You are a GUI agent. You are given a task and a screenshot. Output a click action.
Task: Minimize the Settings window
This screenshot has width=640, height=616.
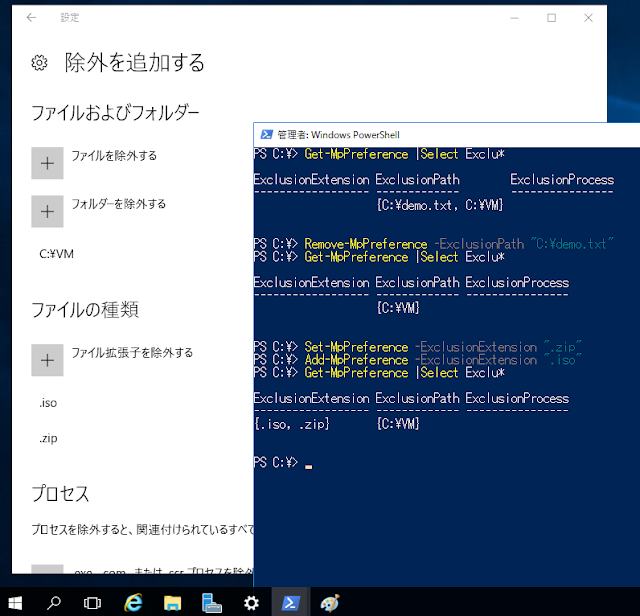coord(515,18)
